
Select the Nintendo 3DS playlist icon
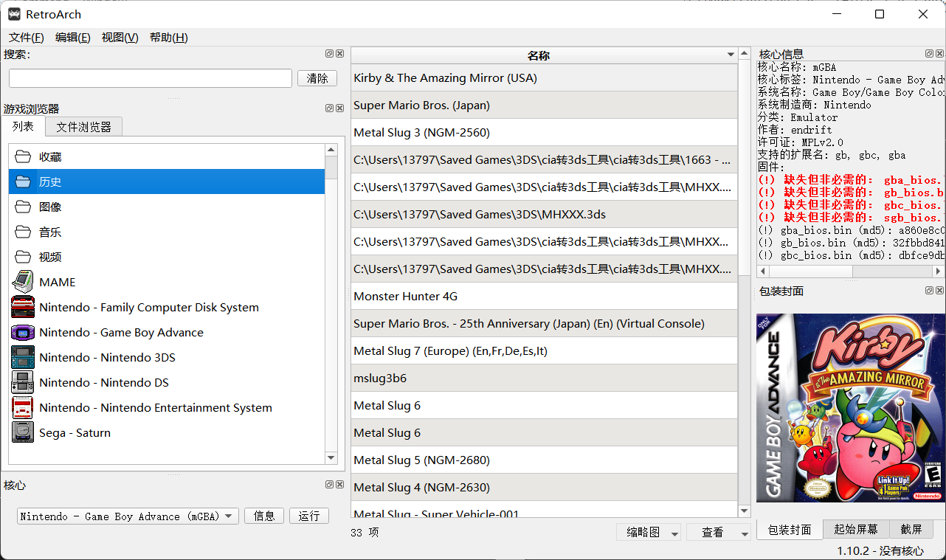(23, 357)
